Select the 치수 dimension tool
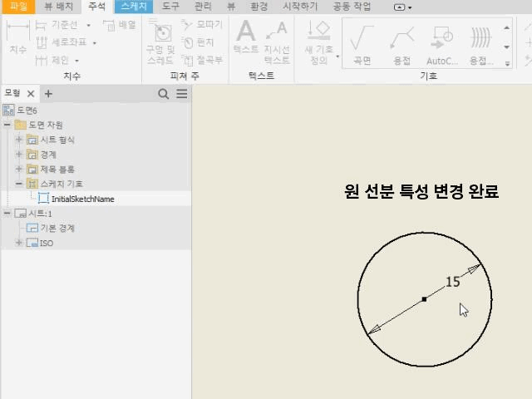The height and width of the screenshot is (399, 532). [17, 37]
